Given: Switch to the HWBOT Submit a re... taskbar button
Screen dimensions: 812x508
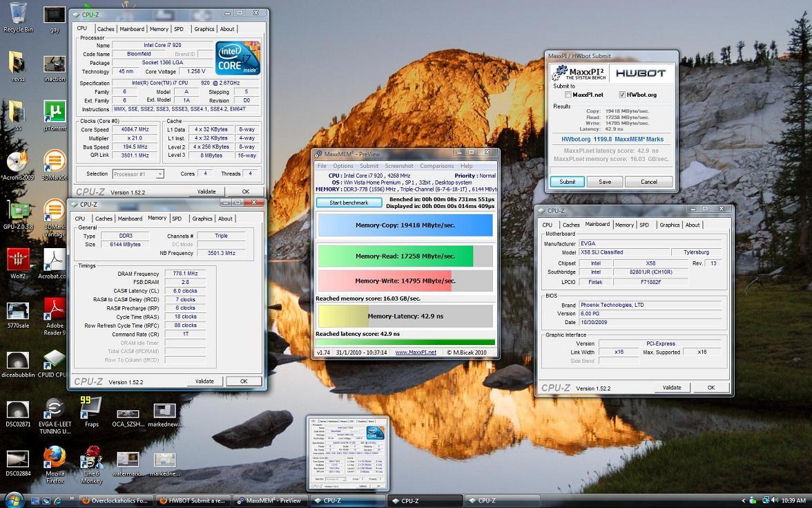Looking at the screenshot, I should 192,500.
